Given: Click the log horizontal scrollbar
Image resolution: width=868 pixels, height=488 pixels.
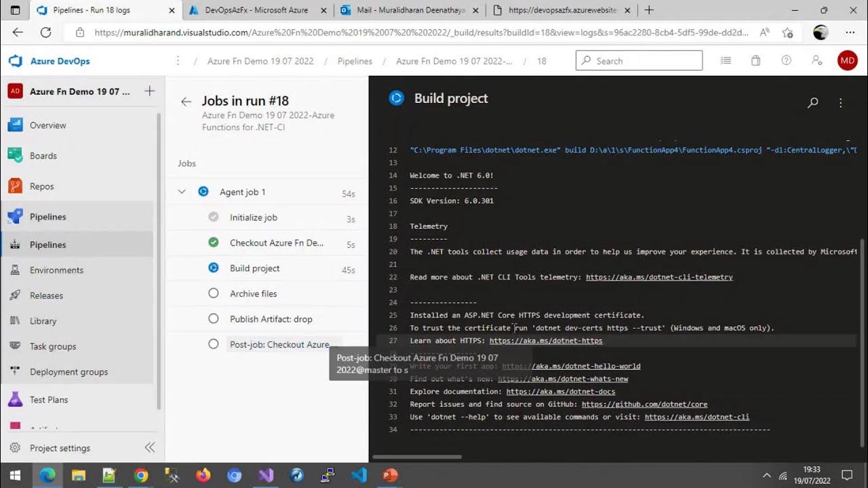Looking at the screenshot, I should tap(417, 457).
